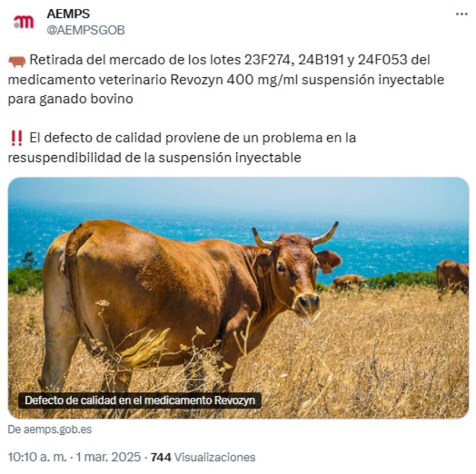Click the AEMPS profile avatar logo
Image resolution: width=476 pixels, height=474 pixels.
coord(24,22)
